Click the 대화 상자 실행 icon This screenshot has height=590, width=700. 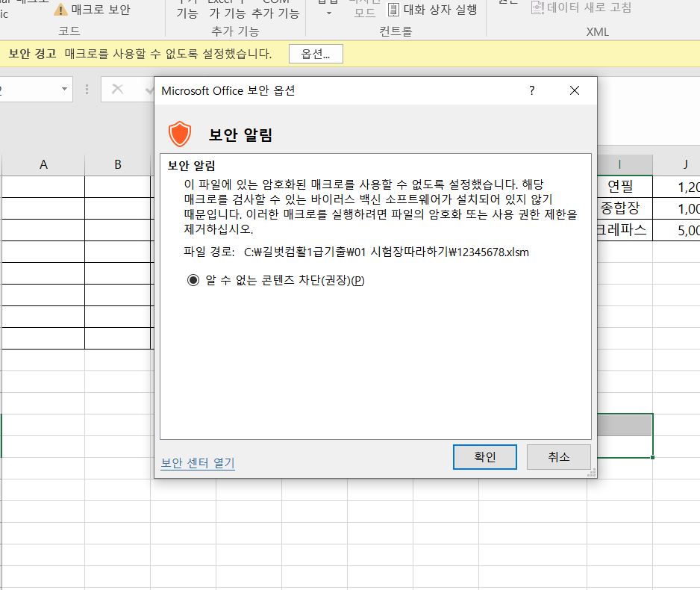pyautogui.click(x=393, y=10)
